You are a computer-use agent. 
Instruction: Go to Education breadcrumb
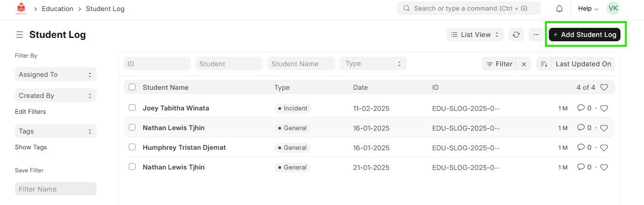point(58,9)
